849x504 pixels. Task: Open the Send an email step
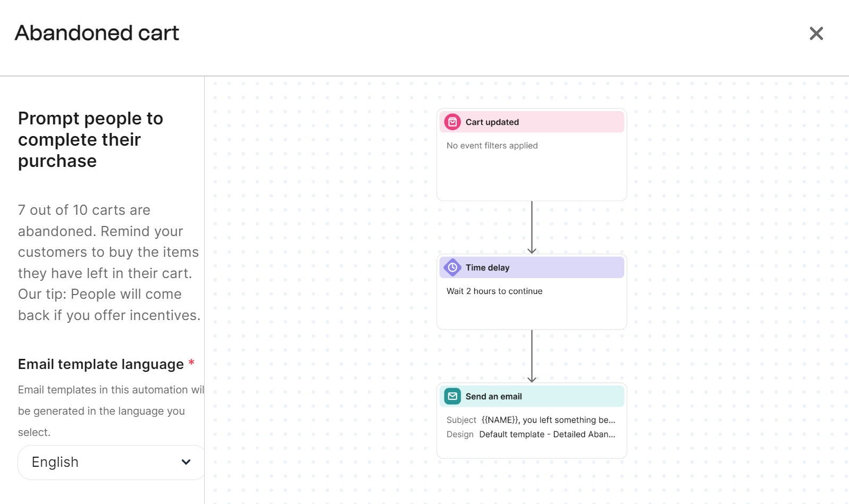tap(532, 420)
